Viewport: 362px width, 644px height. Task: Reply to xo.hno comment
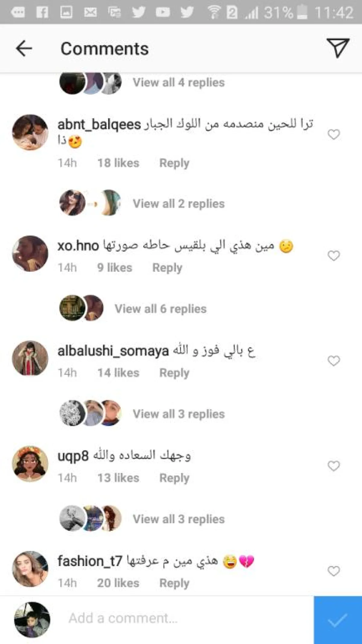point(167,268)
